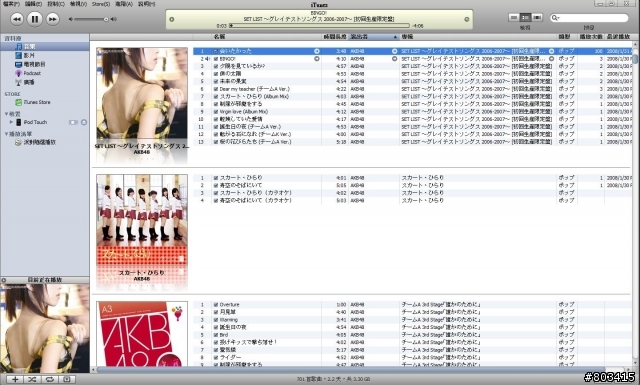The height and width of the screenshot is (385, 640).
Task: Click the low-volume speaker icon
Action: (70, 19)
